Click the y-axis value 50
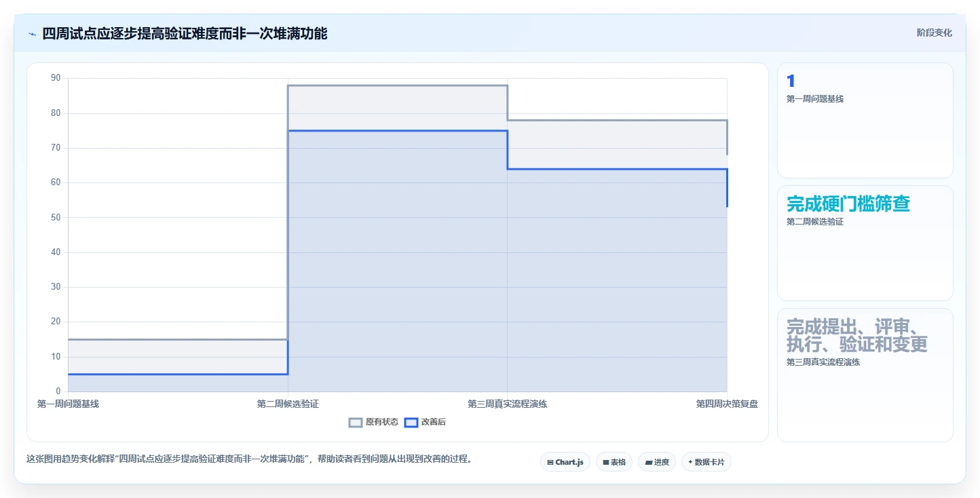 (56, 217)
